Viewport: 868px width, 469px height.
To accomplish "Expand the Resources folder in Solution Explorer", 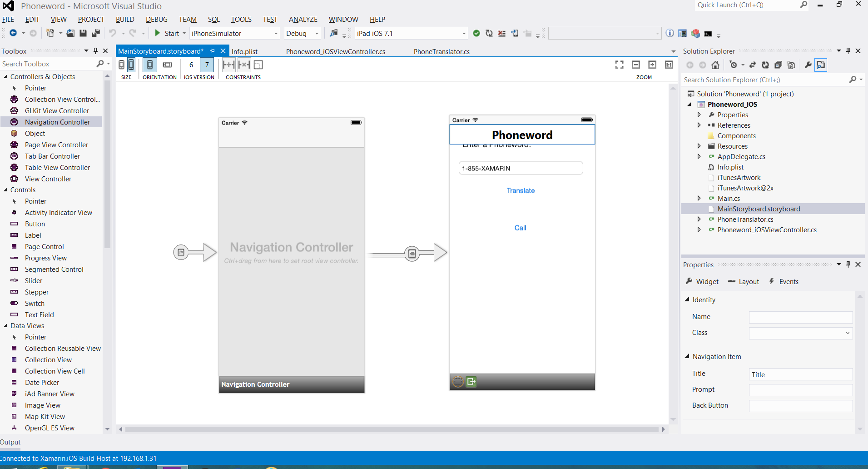I will [x=699, y=146].
